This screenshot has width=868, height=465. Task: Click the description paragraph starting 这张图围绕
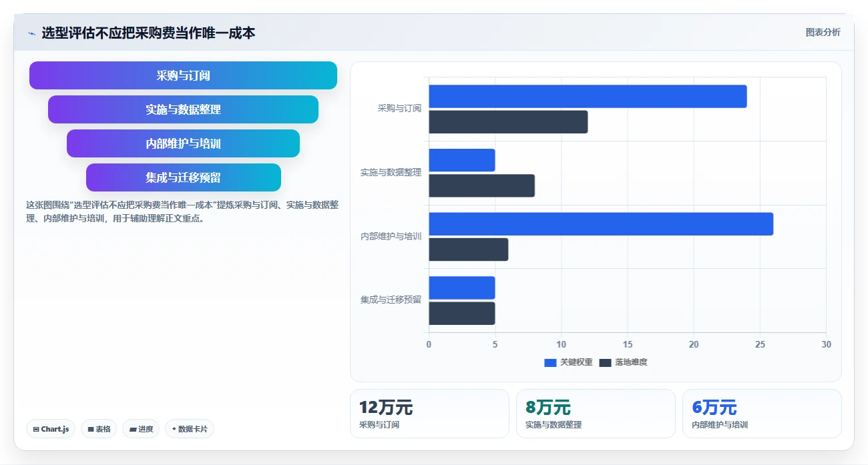tap(182, 211)
